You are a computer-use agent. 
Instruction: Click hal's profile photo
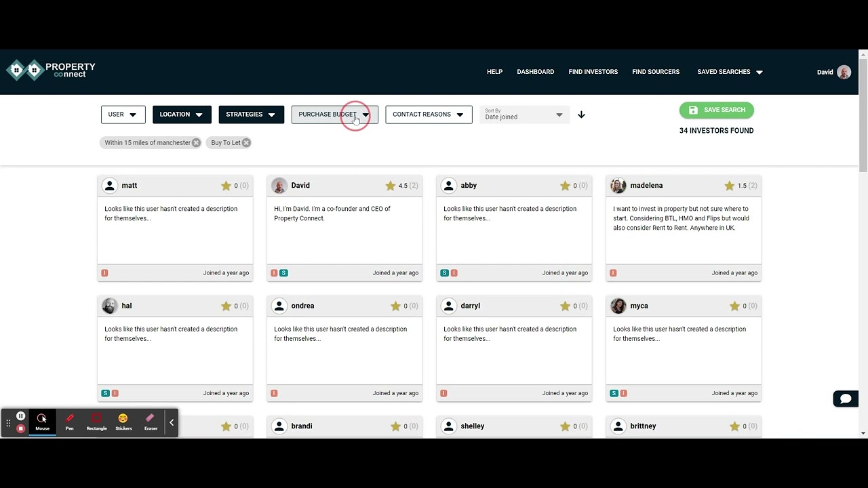(x=109, y=306)
